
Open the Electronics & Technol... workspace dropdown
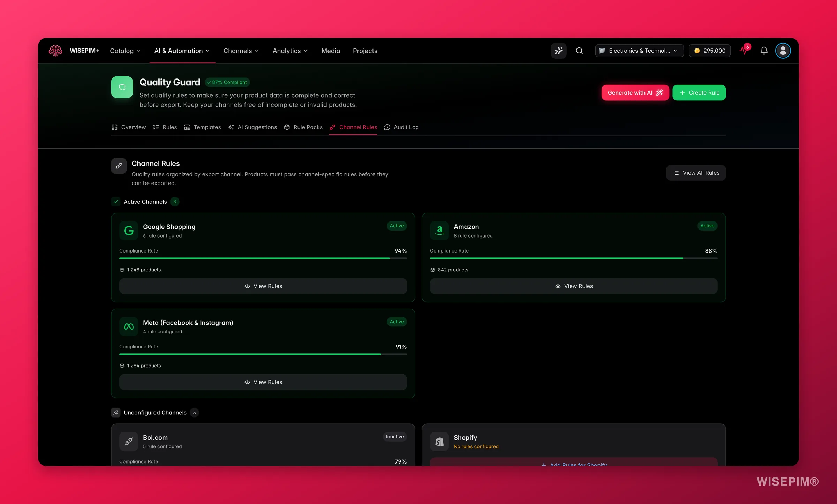[x=639, y=51]
